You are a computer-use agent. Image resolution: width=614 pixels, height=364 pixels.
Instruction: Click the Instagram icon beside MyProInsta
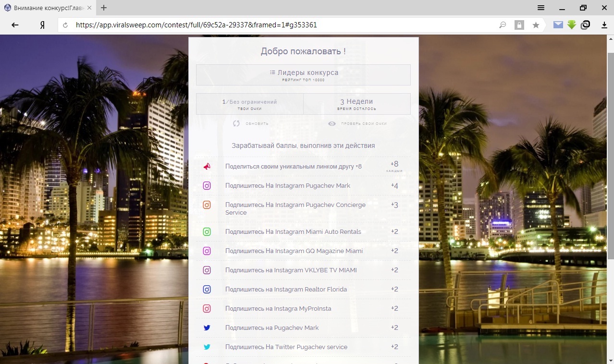click(x=207, y=309)
